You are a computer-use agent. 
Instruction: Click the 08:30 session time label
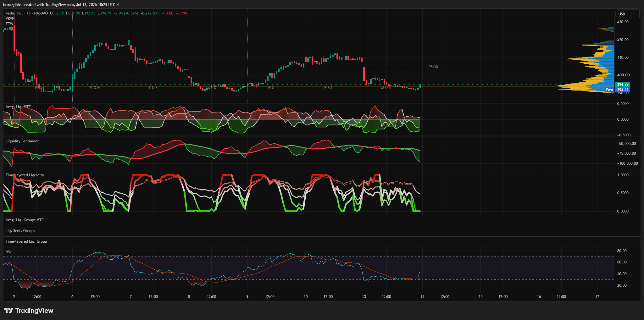[x=433, y=67]
